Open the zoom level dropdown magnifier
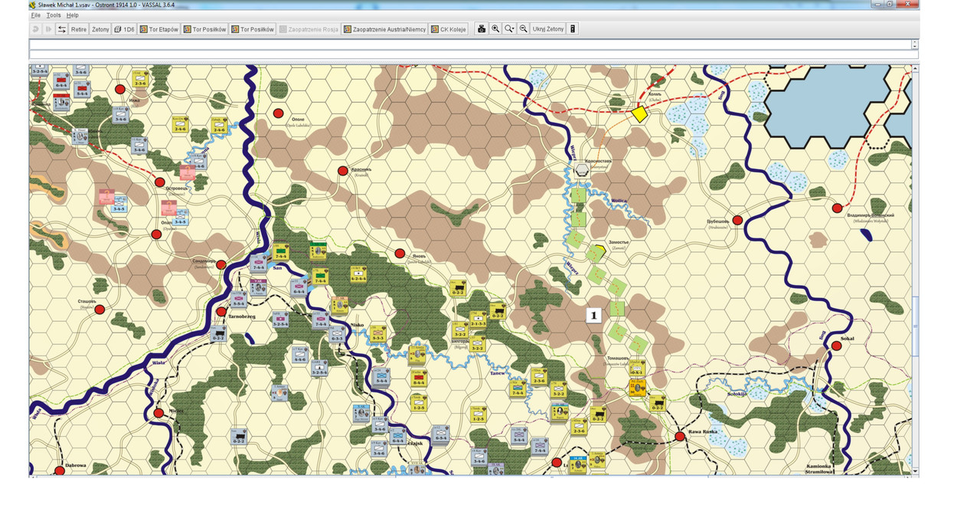 tap(509, 29)
